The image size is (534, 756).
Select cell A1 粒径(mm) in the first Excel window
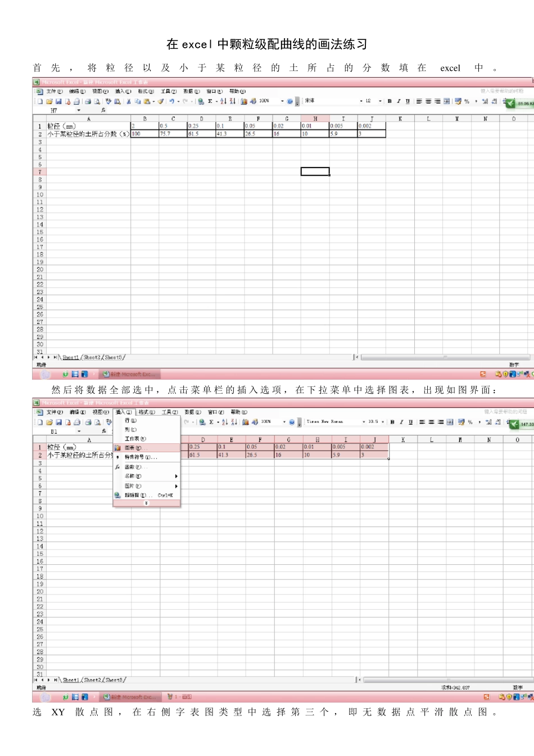(x=88, y=127)
